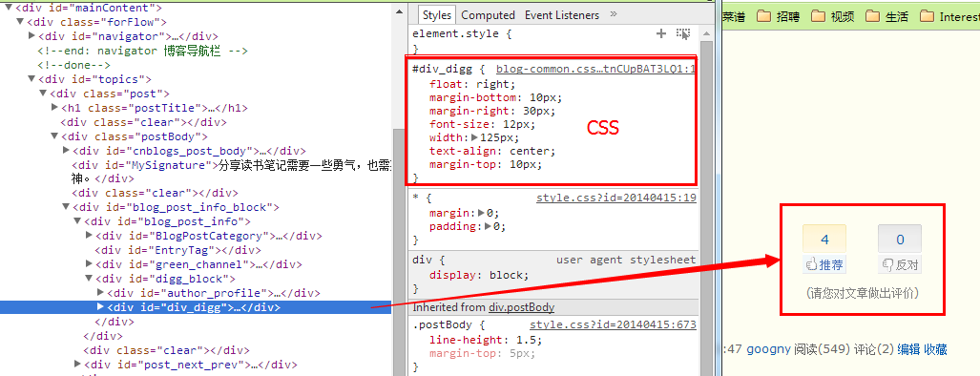
Task: Follow the div.postBody inherited link
Action: tap(521, 307)
